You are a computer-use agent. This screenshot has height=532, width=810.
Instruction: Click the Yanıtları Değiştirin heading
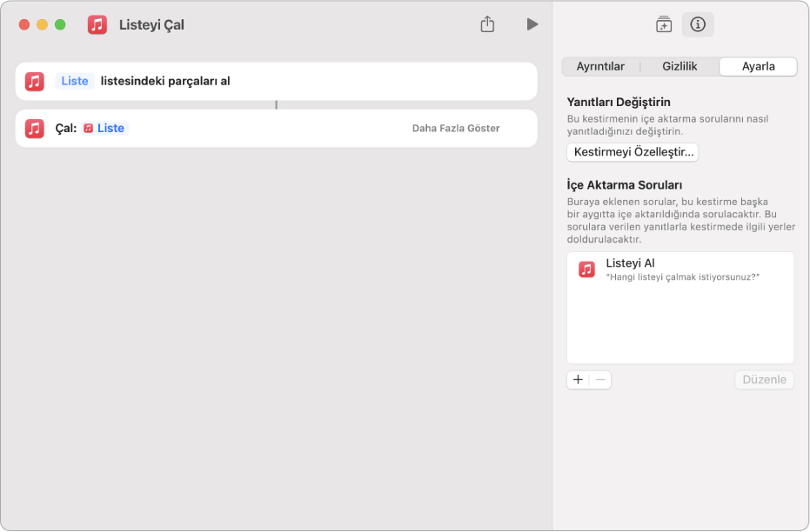point(619,103)
